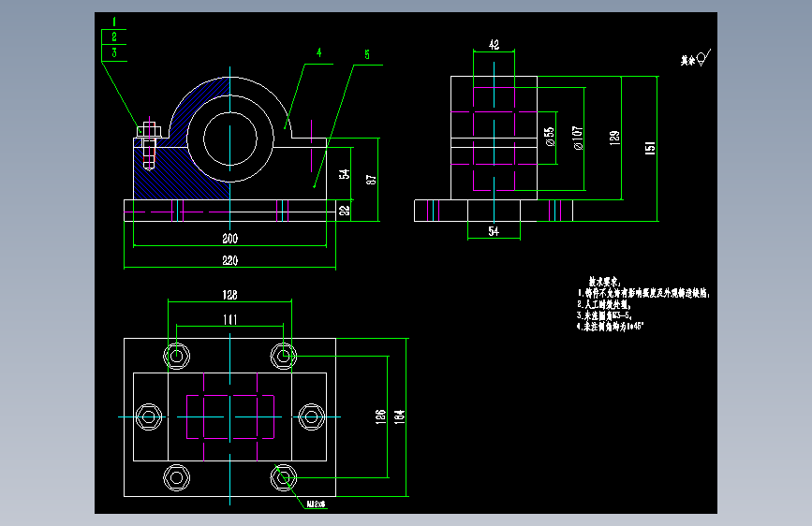Viewport: 812px width, 526px height.
Task: Click the left-center hex nut in the top view
Action: pyautogui.click(x=149, y=416)
